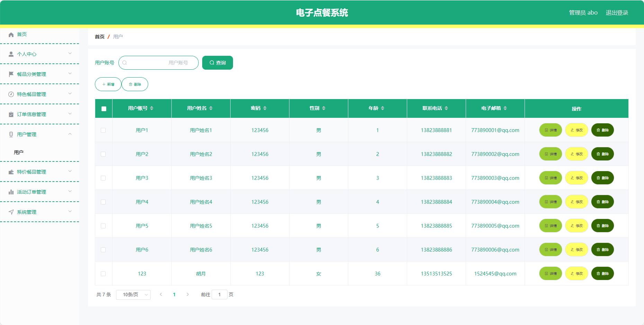Sort by 联系电话 column arrows
The image size is (644, 325).
tap(446, 108)
